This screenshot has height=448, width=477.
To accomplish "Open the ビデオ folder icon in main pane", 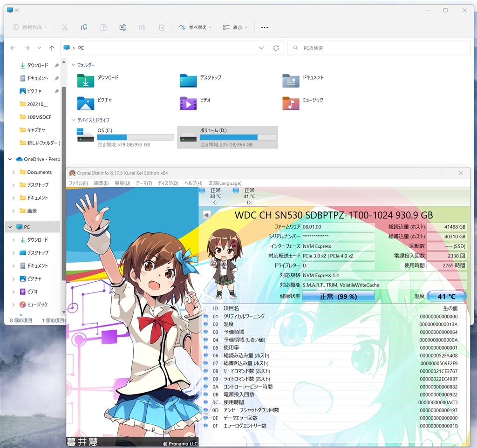I will click(x=188, y=103).
